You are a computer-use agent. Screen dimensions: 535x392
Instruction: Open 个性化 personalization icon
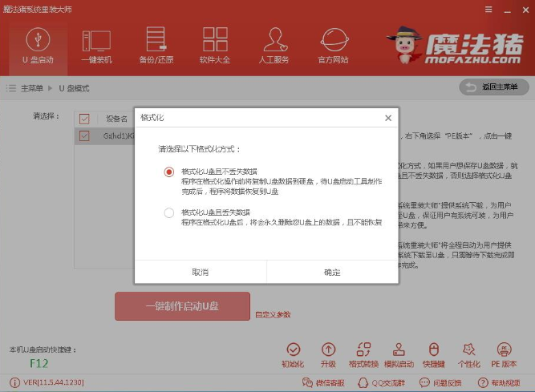[468, 350]
